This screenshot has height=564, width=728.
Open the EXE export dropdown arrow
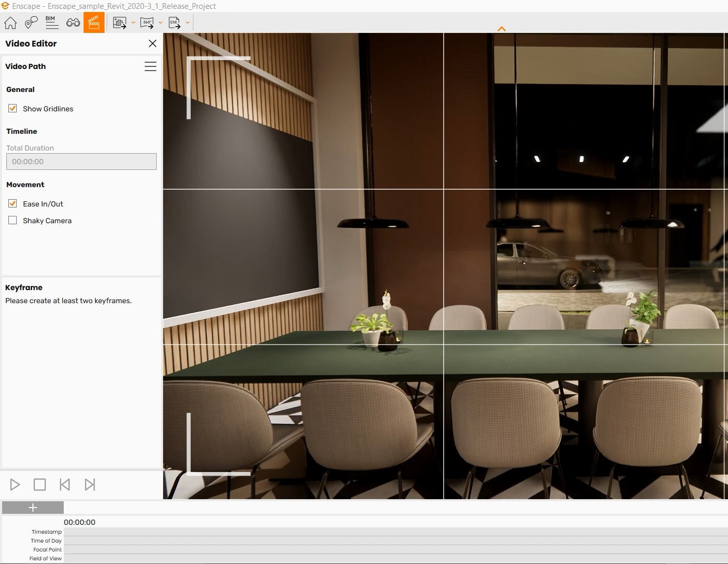(188, 22)
